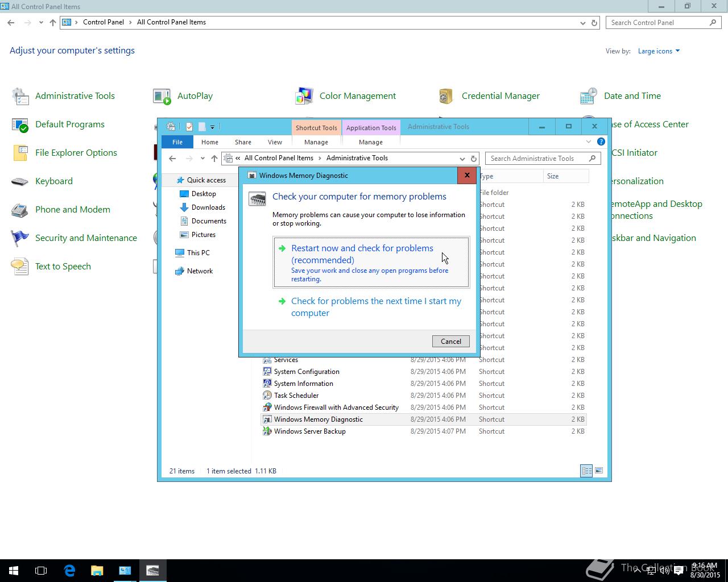Switch to details view layout icon
The width and height of the screenshot is (728, 582).
tap(586, 471)
